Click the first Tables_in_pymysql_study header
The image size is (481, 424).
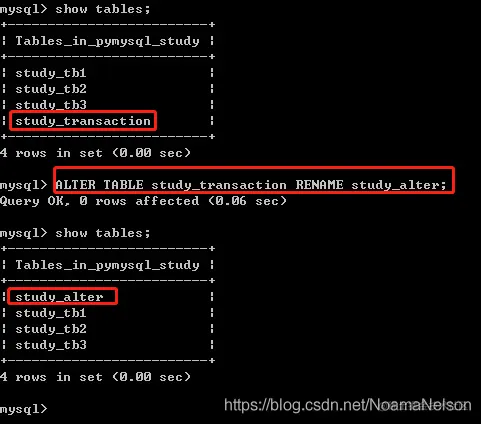(x=107, y=41)
